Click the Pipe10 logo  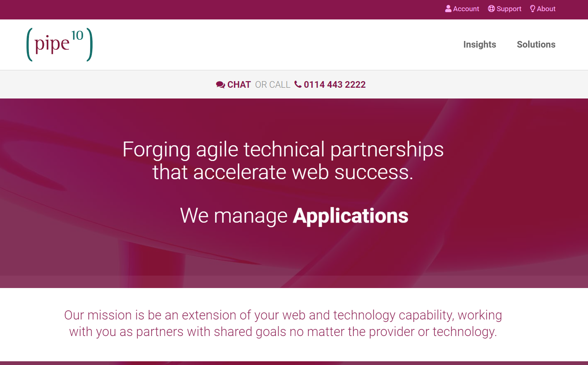click(60, 45)
